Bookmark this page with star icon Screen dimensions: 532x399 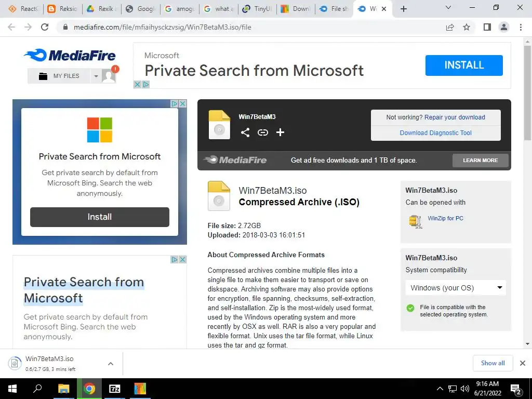[x=467, y=27]
